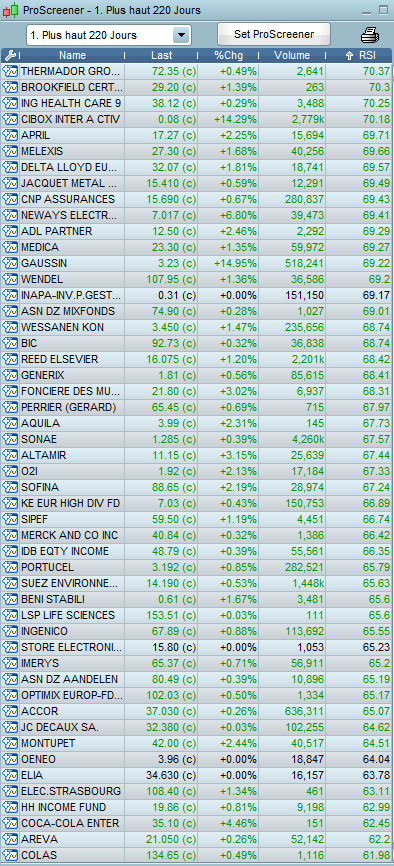Open chart icon for CNP ASSURANCES
Viewport: 394px width, 866px height.
(10, 199)
